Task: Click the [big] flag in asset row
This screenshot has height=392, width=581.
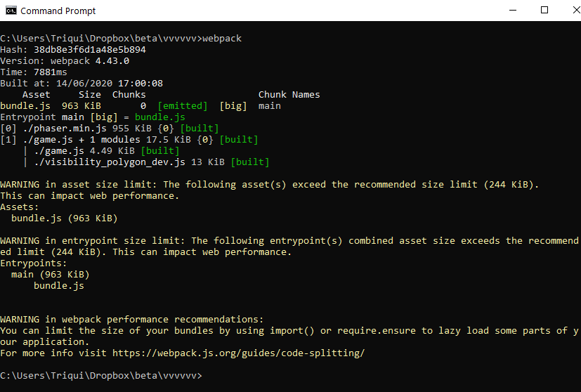Action: (x=233, y=106)
